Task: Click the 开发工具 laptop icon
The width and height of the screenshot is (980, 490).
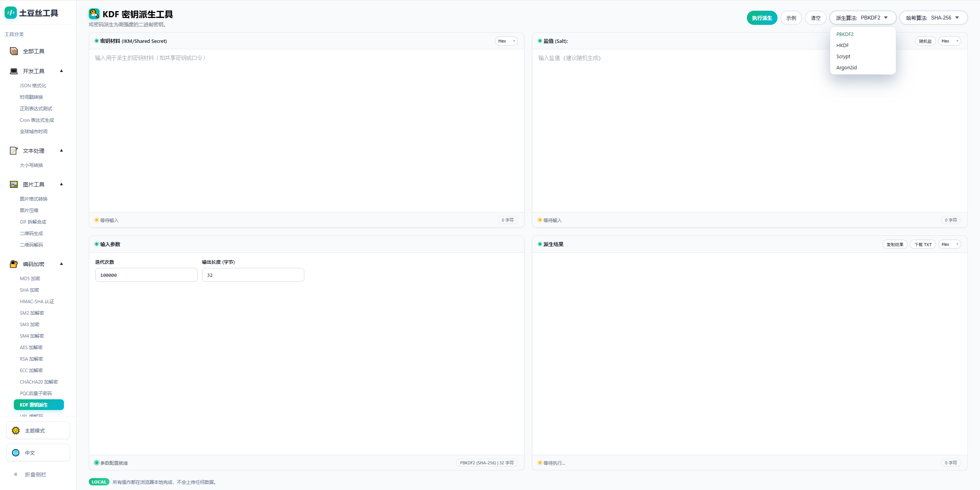Action: [x=14, y=71]
